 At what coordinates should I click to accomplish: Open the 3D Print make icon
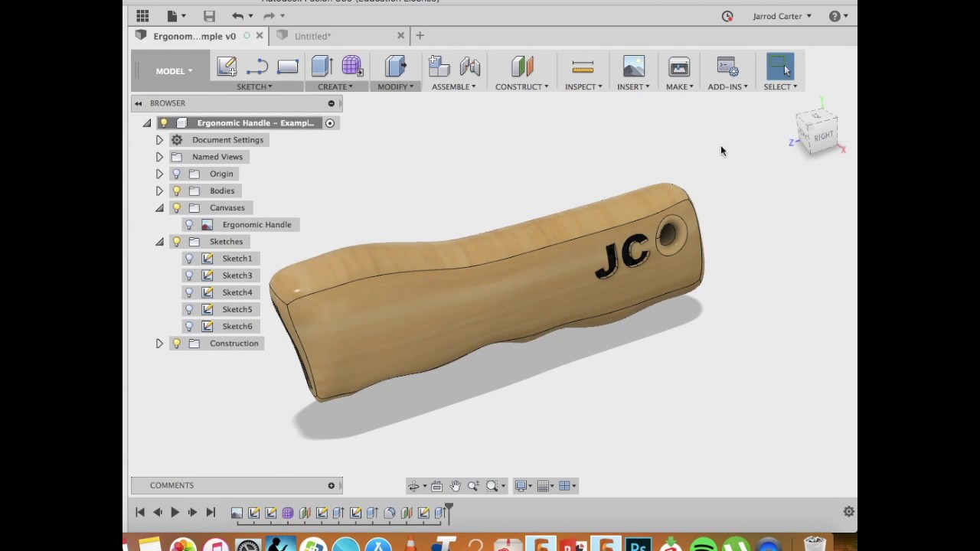click(679, 67)
